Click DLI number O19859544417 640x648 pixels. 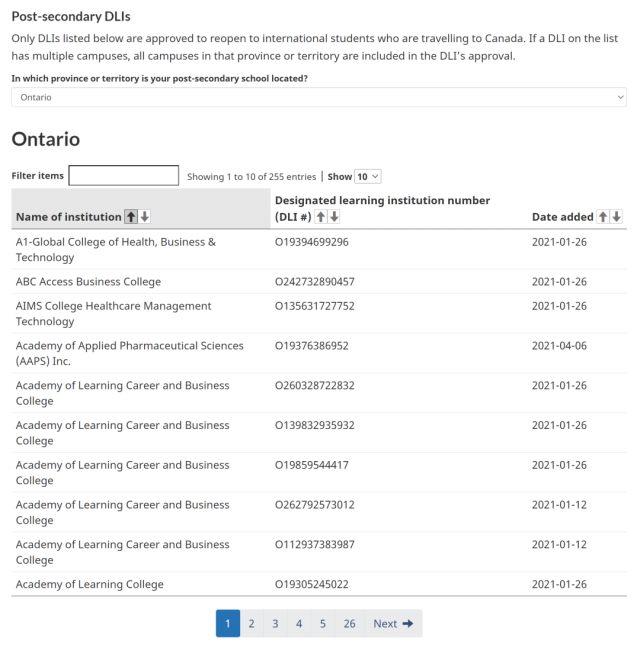click(312, 465)
